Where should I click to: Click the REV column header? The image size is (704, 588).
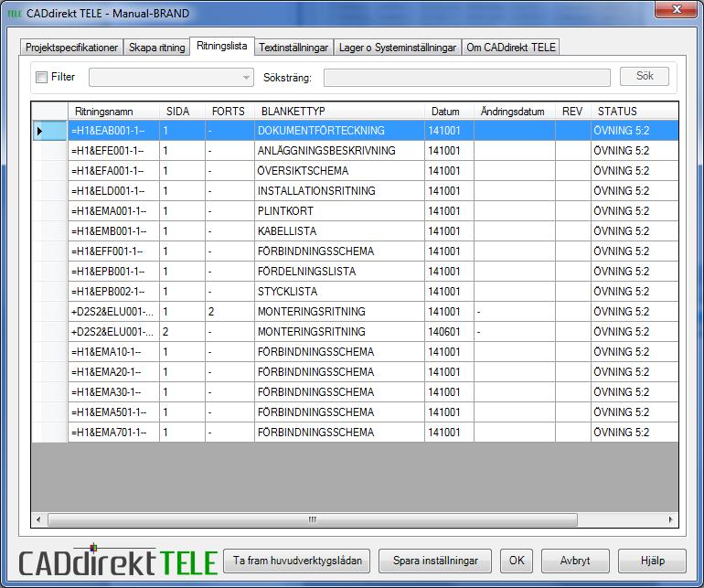point(573,112)
